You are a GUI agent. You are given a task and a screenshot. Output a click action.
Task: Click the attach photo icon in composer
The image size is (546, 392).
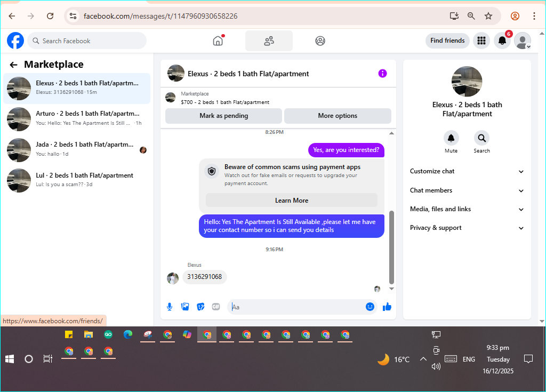coord(185,307)
